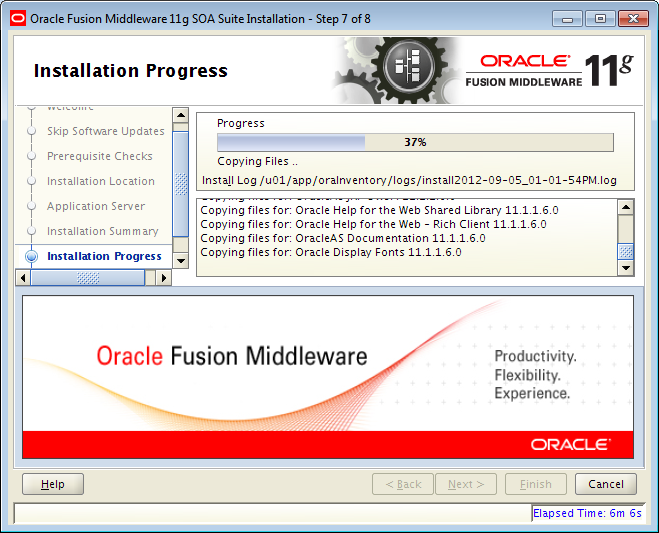This screenshot has width=659, height=533.
Task: Select the Installation Summary step
Action: point(103,231)
